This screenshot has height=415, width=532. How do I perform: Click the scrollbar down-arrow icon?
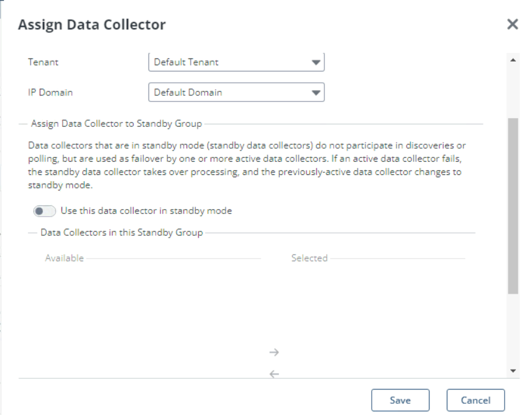tap(512, 370)
